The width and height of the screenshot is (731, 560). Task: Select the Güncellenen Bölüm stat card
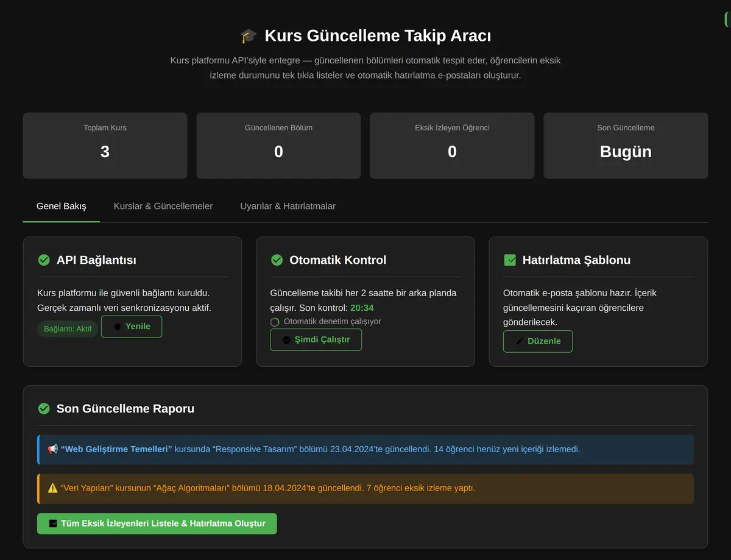tap(278, 146)
